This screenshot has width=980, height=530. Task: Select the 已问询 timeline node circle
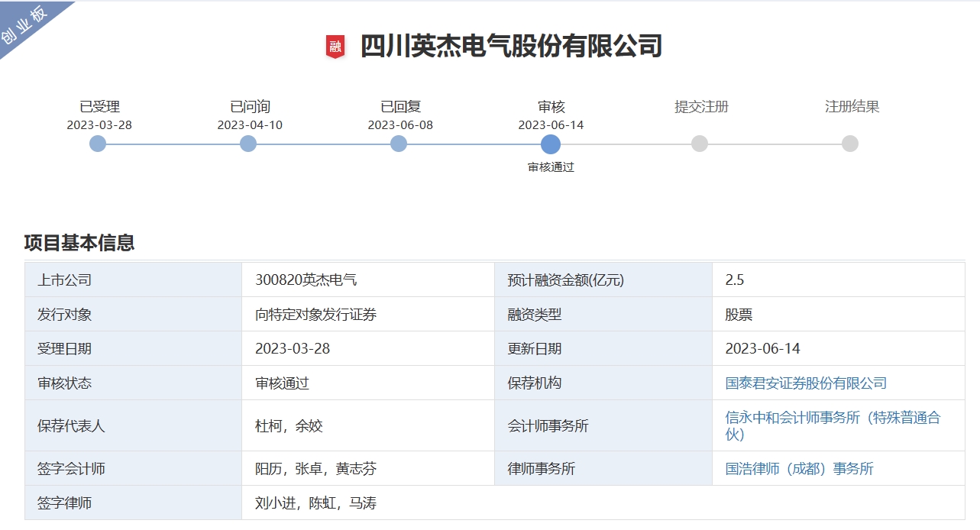248,144
